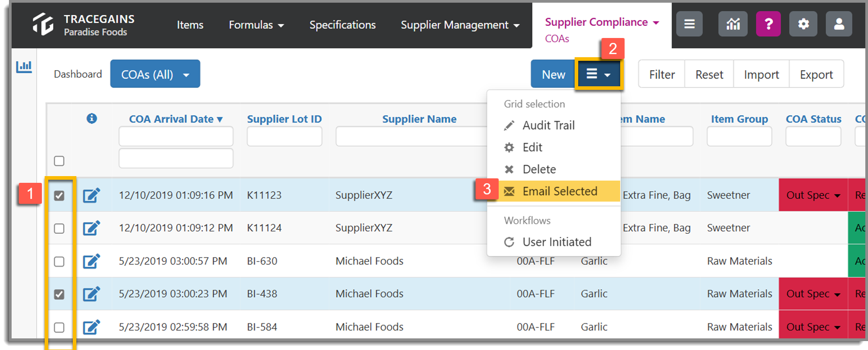868x350 pixels.
Task: Click the Reset button
Action: pos(709,74)
